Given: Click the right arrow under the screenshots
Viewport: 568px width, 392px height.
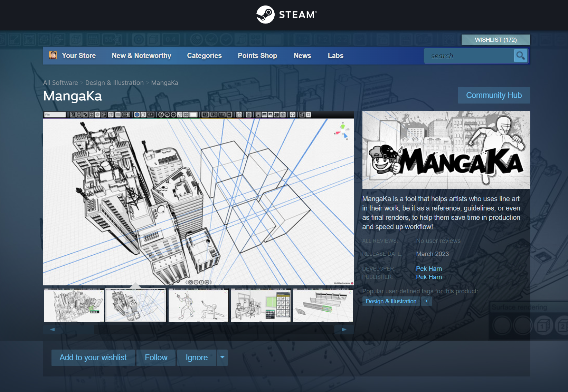Looking at the screenshot, I should 343,330.
